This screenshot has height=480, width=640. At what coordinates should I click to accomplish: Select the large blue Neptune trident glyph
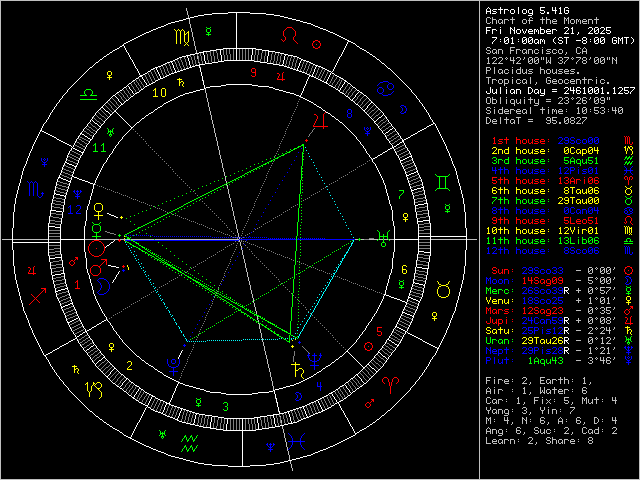point(315,361)
